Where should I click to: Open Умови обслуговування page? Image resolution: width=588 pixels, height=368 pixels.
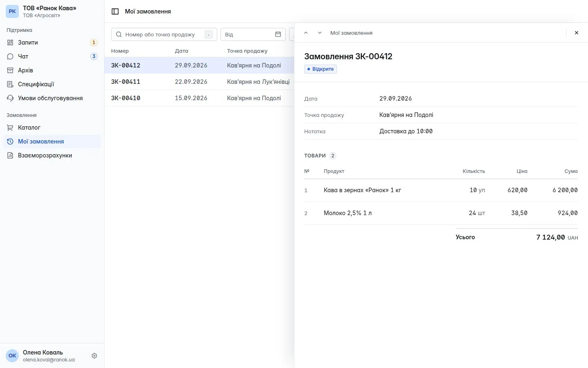pos(52,98)
